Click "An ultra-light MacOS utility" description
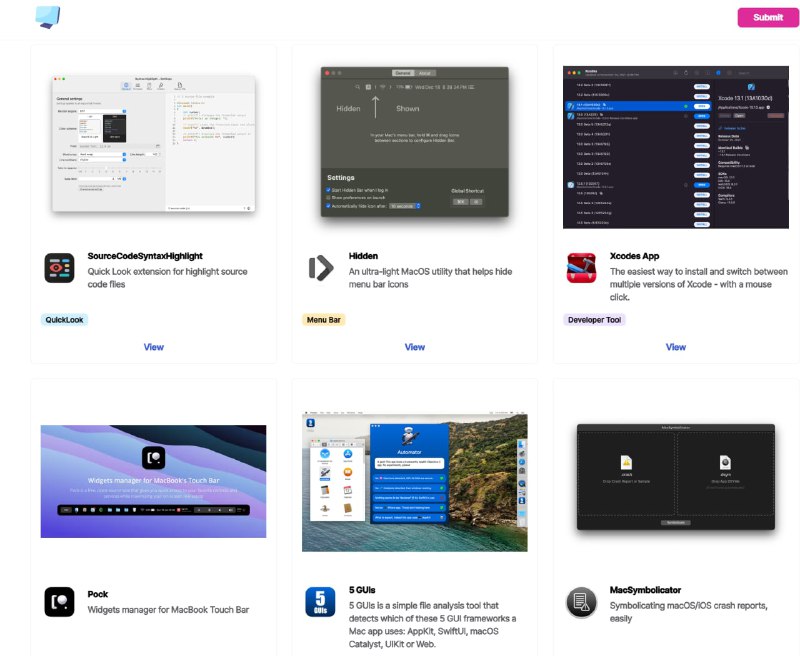 pos(430,277)
